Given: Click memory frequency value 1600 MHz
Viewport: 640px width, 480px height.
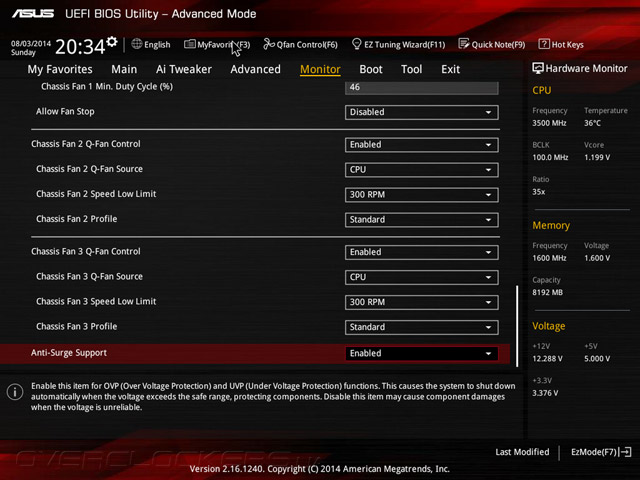Looking at the screenshot, I should pos(549,258).
